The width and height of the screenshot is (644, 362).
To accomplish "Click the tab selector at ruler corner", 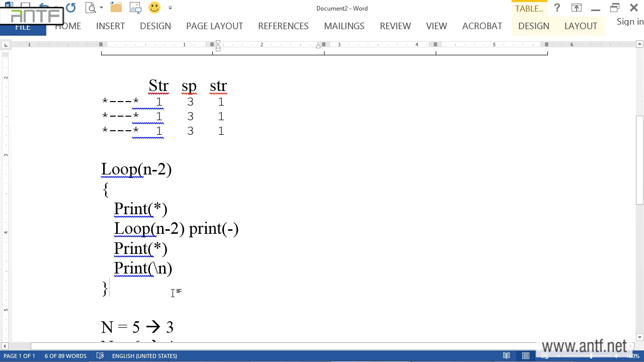I will coord(6,45).
